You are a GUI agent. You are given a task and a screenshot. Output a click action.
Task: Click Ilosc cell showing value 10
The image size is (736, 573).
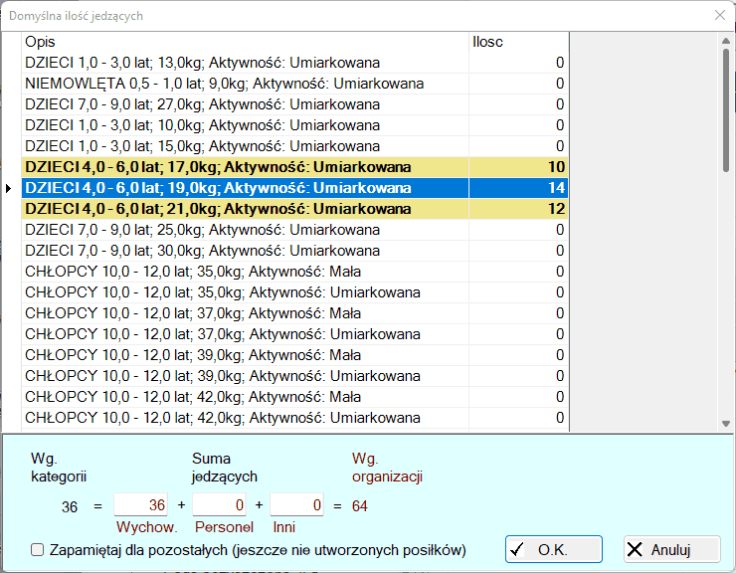(518, 167)
